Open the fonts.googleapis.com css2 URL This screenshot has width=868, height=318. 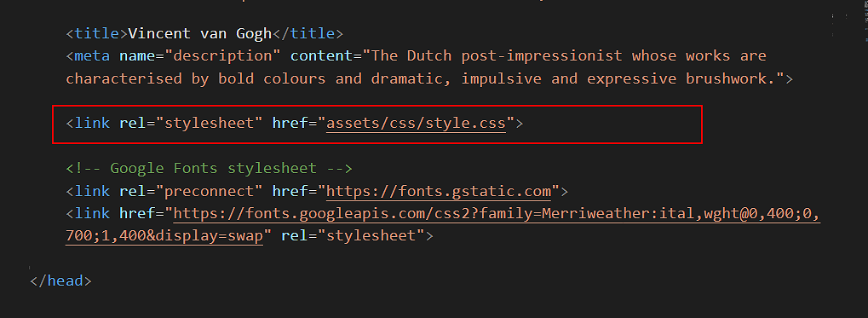(443, 225)
